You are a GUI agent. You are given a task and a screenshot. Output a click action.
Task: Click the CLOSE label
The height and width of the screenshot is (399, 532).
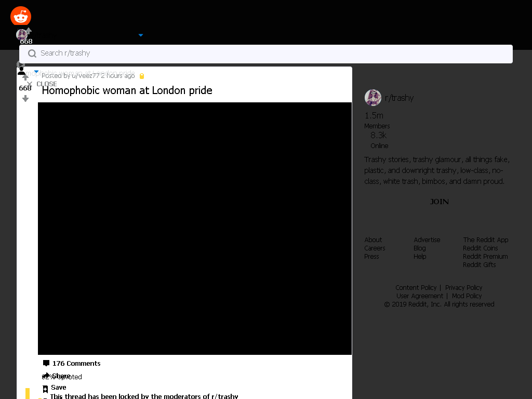pos(47,84)
